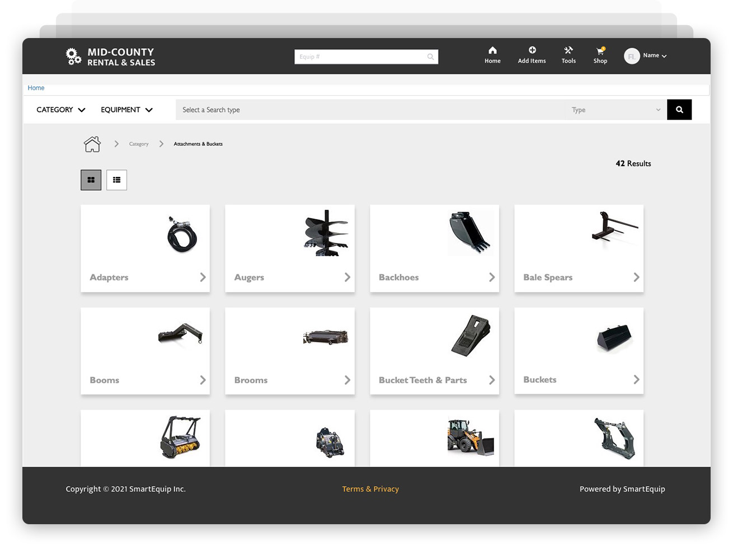Expand the Type selector dropdown

[x=615, y=110]
